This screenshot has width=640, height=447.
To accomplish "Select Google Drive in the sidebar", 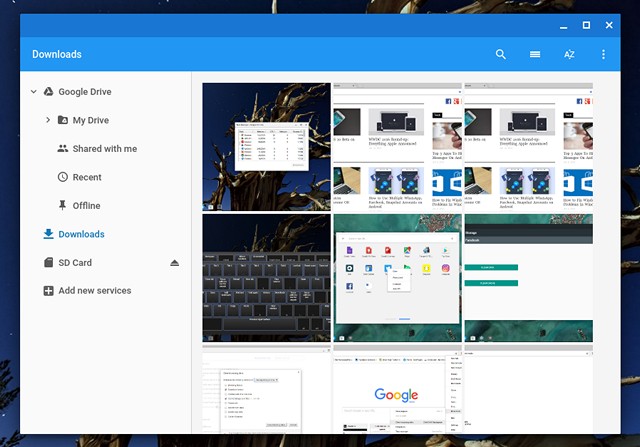I will pos(85,92).
